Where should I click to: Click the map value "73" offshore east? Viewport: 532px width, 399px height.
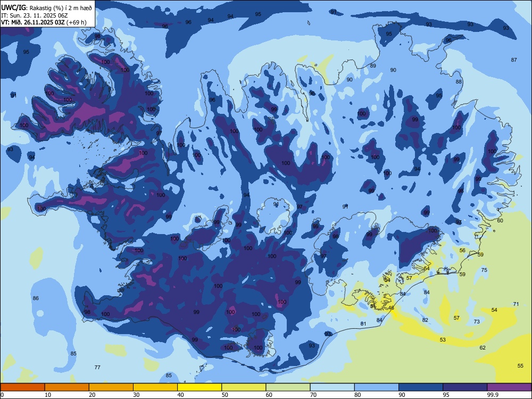[477, 321]
